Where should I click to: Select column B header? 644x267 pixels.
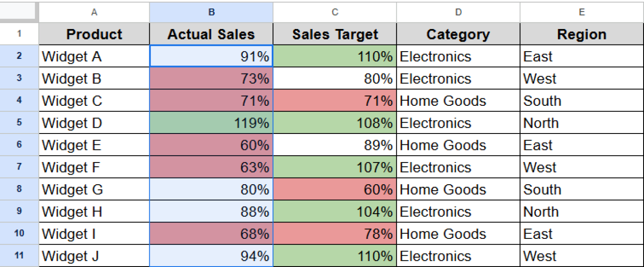click(211, 12)
